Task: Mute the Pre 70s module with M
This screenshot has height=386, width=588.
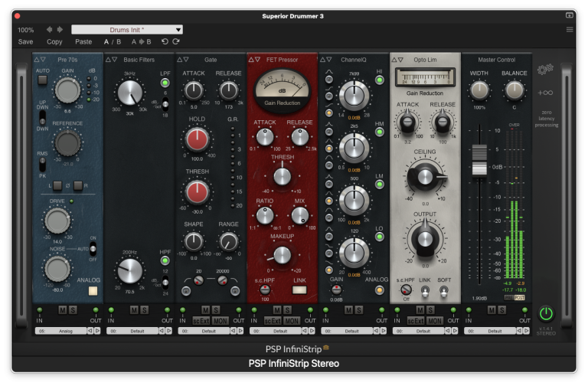Action: coord(63,310)
